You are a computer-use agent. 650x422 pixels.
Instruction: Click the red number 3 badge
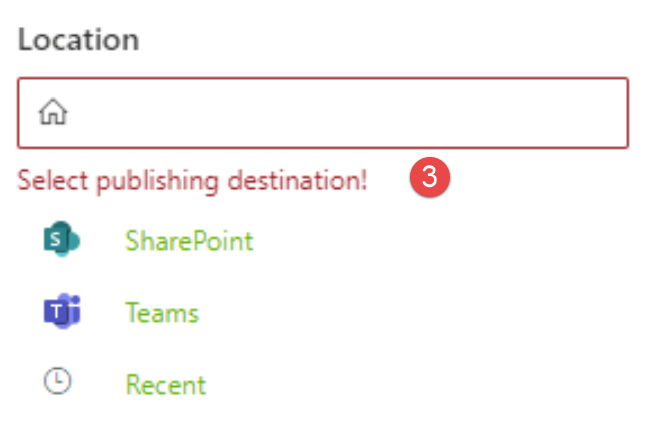pos(430,177)
